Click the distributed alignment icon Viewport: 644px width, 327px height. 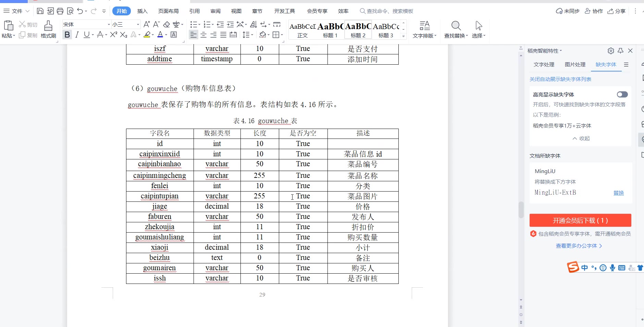[x=233, y=35]
